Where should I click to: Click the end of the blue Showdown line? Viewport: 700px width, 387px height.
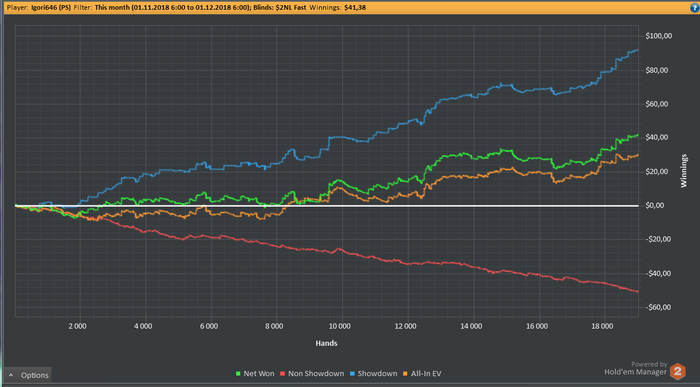point(637,50)
